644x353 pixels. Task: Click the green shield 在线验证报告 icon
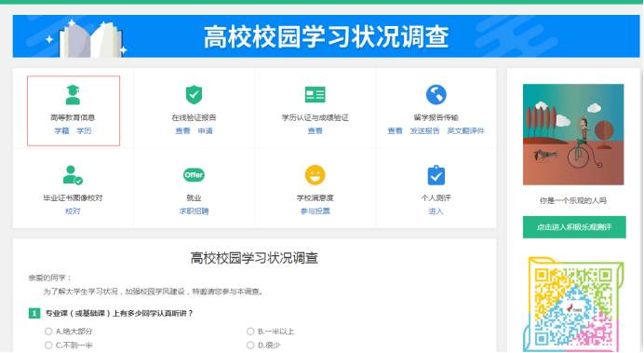click(x=194, y=95)
